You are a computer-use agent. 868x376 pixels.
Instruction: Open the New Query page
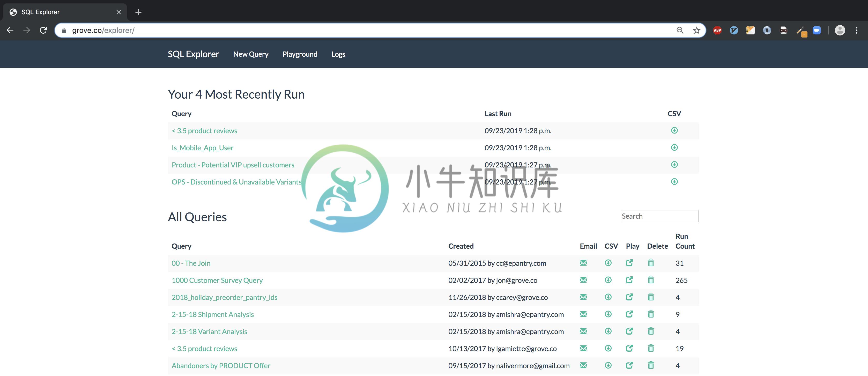pyautogui.click(x=251, y=54)
